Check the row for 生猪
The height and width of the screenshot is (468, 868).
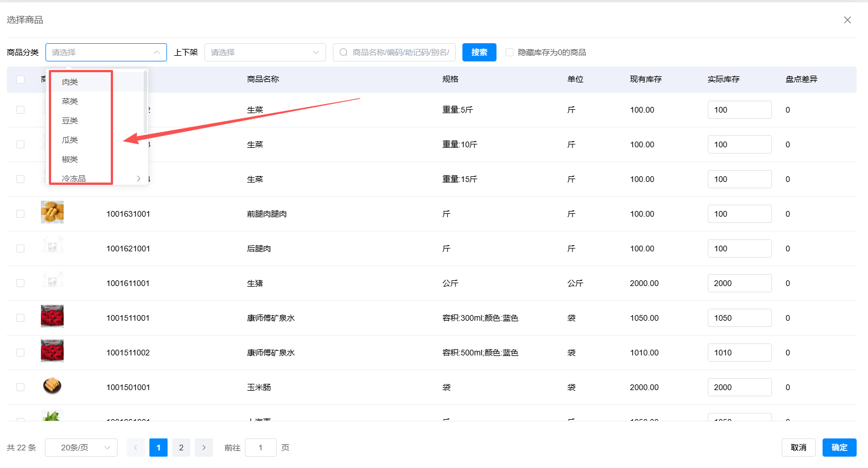click(20, 283)
